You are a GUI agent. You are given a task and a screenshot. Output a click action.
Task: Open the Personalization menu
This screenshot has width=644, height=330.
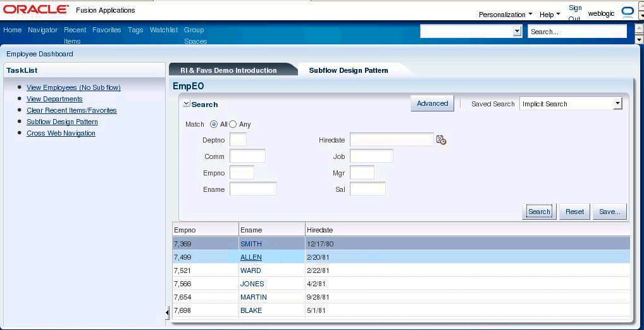coord(505,15)
